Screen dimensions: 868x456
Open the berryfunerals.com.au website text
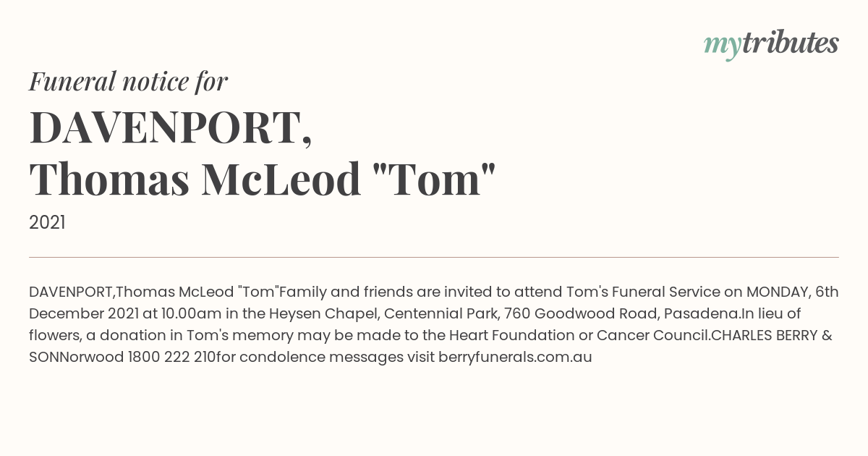(x=515, y=357)
